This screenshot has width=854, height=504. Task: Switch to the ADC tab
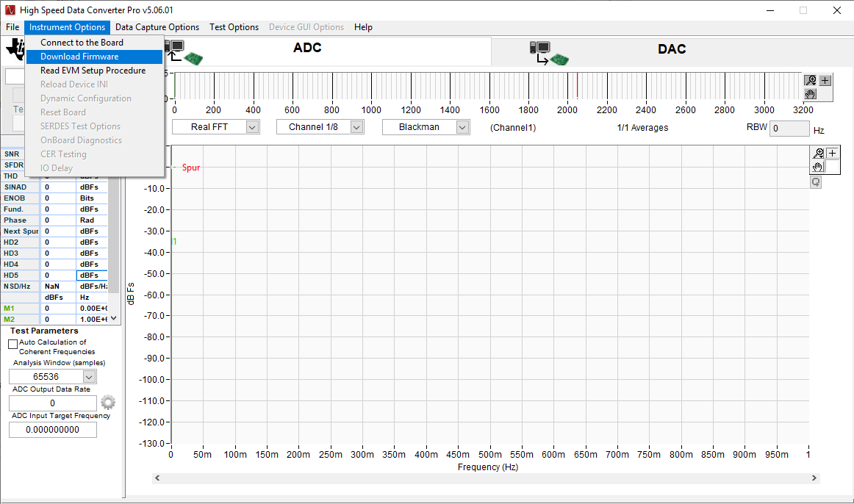307,48
